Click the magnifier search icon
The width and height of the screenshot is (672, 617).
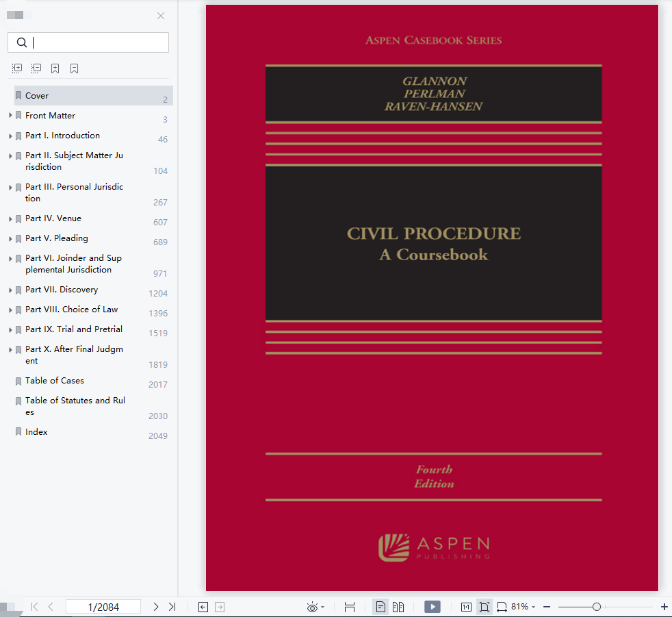pyautogui.click(x=21, y=42)
